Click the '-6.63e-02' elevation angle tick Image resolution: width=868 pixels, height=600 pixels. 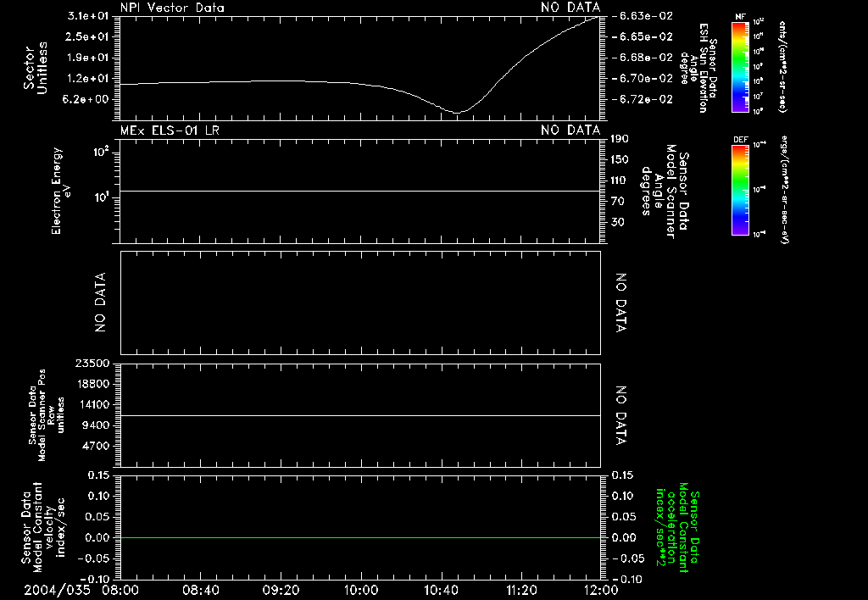pyautogui.click(x=643, y=16)
